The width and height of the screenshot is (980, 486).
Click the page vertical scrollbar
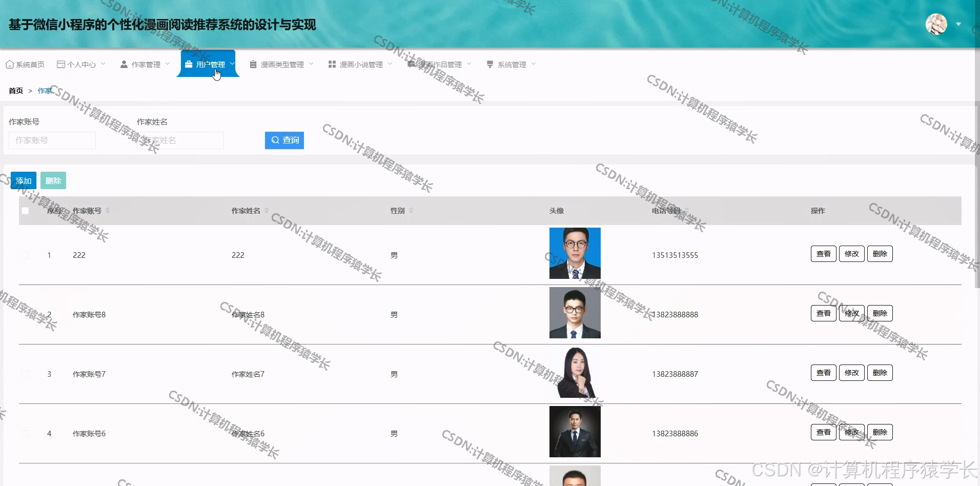tap(977, 144)
